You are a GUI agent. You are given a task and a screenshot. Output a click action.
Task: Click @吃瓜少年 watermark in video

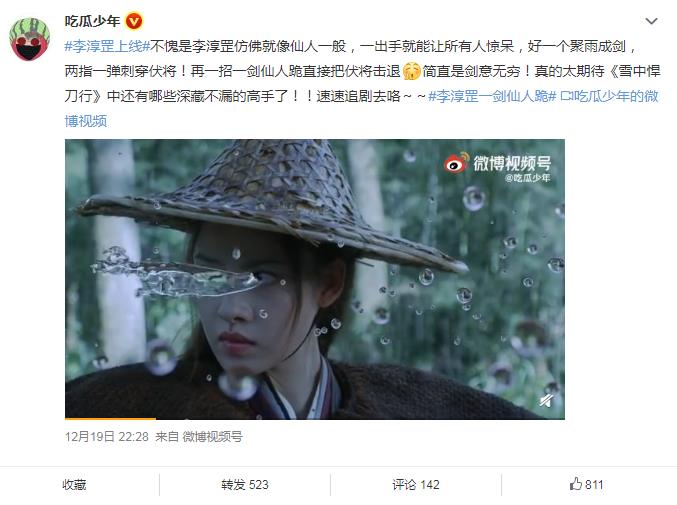tap(528, 178)
